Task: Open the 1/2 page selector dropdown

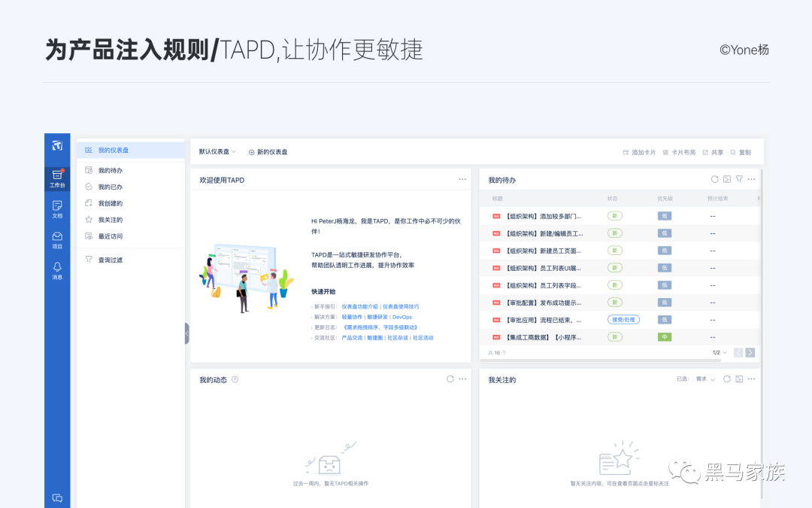Action: (720, 352)
